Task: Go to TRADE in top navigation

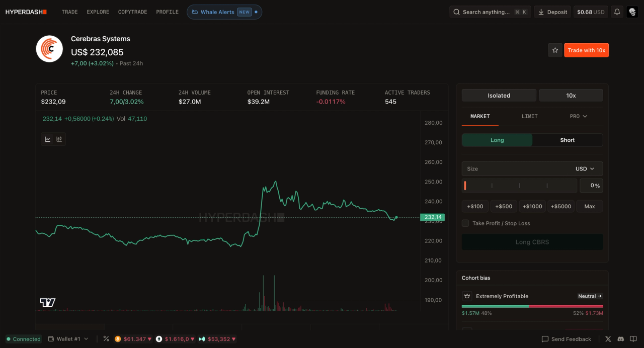Action: tap(69, 12)
